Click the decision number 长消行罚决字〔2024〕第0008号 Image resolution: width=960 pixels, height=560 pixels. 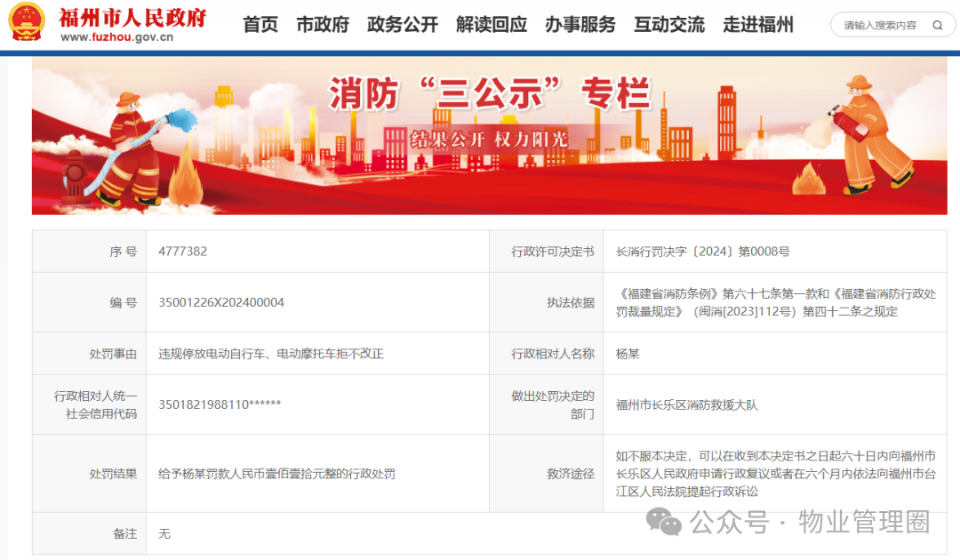(702, 252)
